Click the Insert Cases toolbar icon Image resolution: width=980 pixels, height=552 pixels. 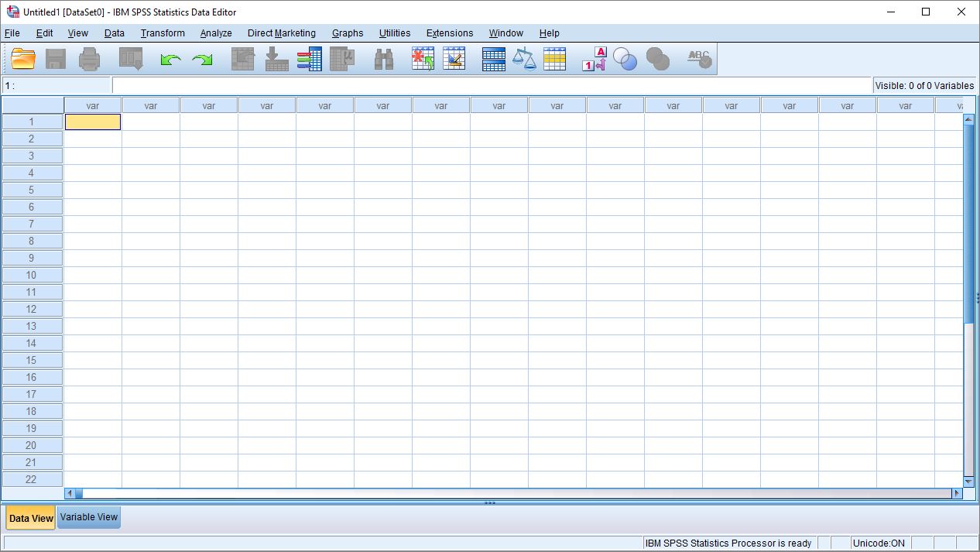423,59
